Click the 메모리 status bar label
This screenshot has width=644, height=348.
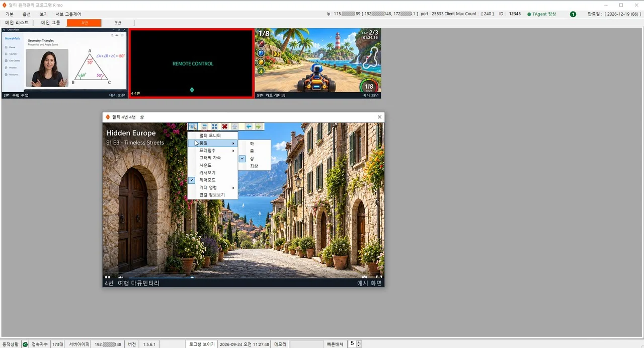(x=280, y=344)
